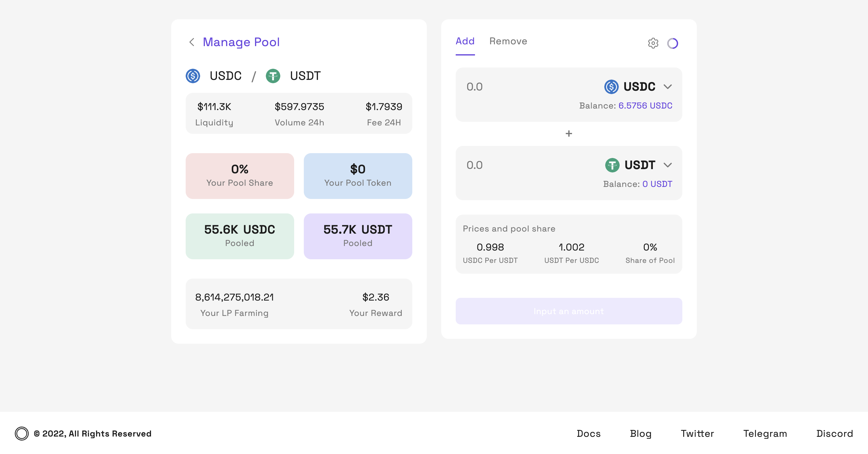The image size is (868, 454).
Task: Open the Docs footer link
Action: (588, 434)
